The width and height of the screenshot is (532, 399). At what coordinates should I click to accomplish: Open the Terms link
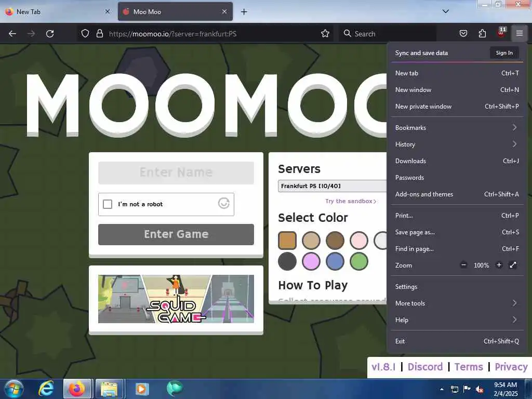tap(469, 367)
